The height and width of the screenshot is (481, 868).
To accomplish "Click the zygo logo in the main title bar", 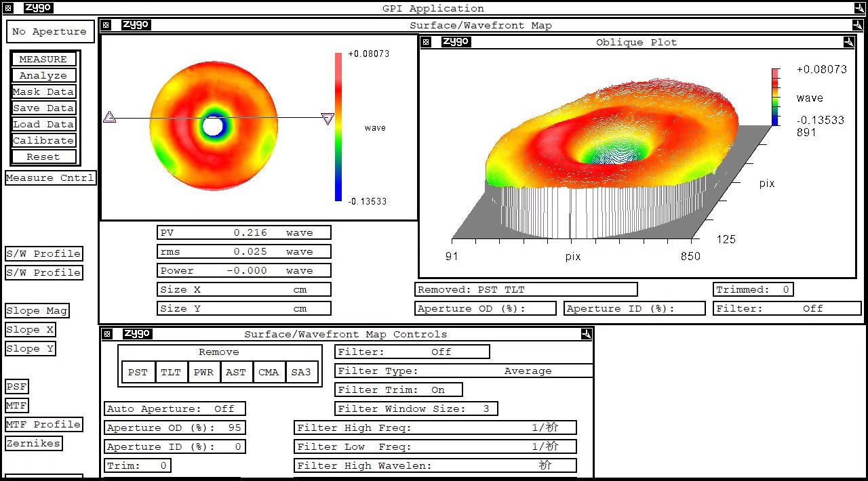I will (x=38, y=8).
